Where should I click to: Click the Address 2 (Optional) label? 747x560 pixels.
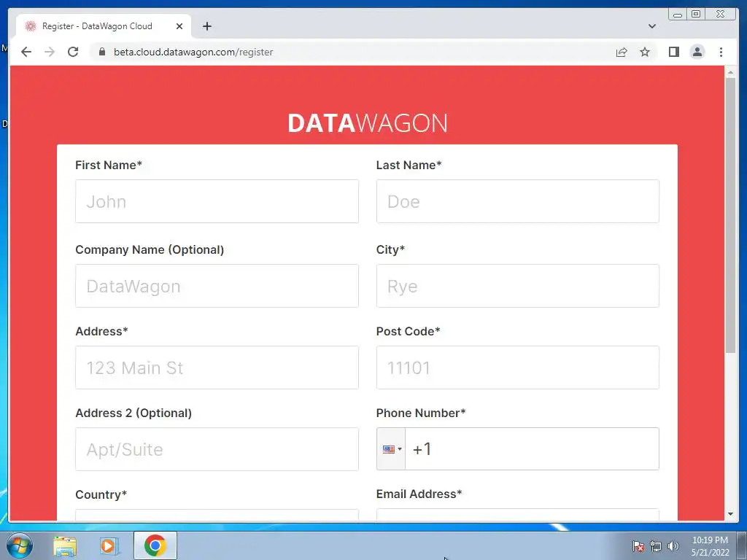point(133,413)
